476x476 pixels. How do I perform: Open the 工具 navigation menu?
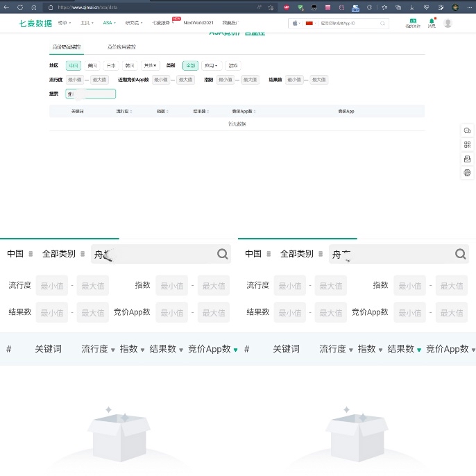(x=87, y=23)
